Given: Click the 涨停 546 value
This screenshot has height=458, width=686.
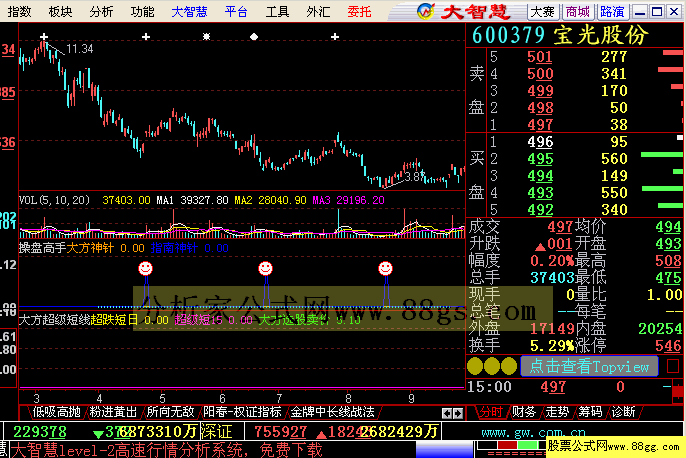Looking at the screenshot, I should click(x=668, y=346).
